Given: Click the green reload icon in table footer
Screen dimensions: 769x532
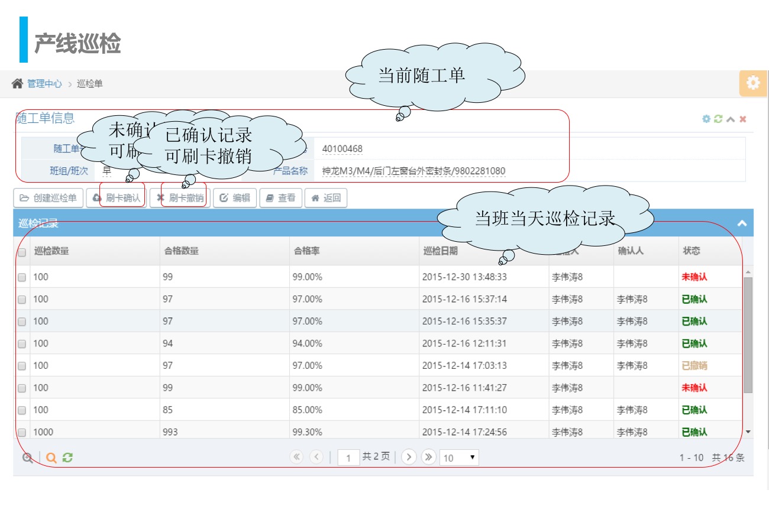Looking at the screenshot, I should tap(67, 458).
